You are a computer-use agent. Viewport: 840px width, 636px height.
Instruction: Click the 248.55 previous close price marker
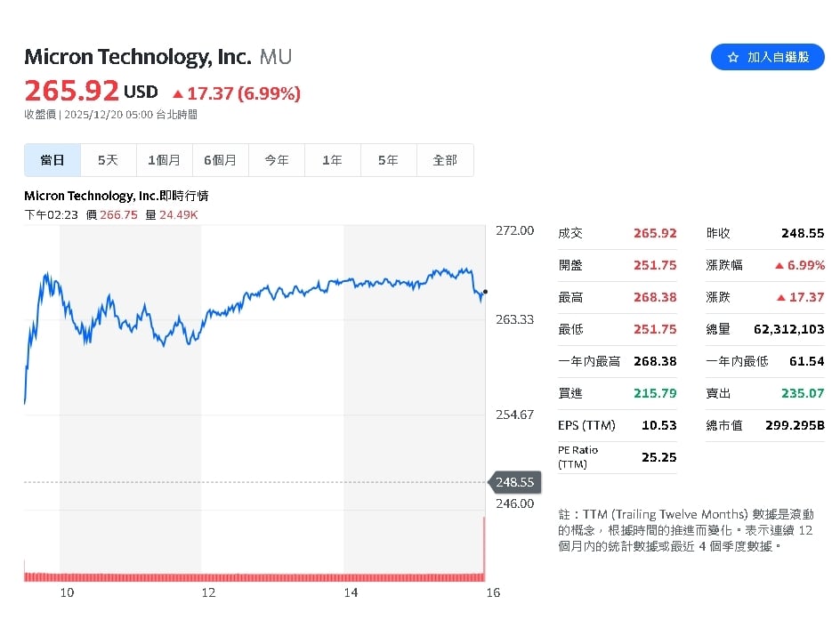(514, 481)
